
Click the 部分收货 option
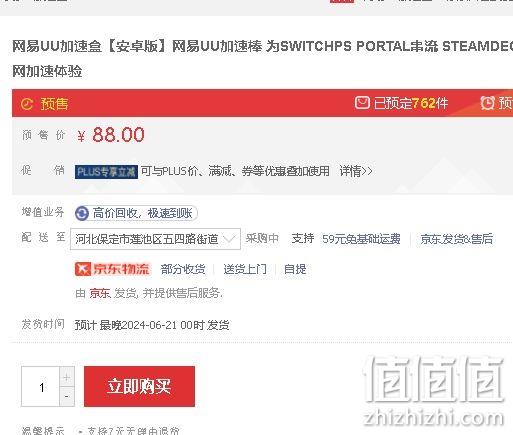[x=183, y=269]
